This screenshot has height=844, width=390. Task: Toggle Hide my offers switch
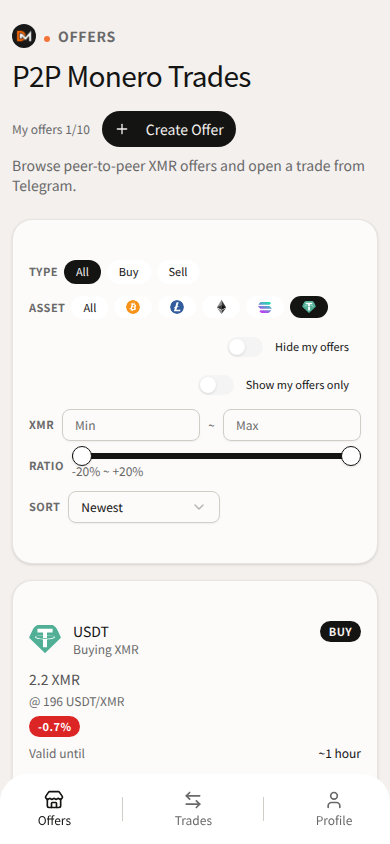(x=245, y=347)
